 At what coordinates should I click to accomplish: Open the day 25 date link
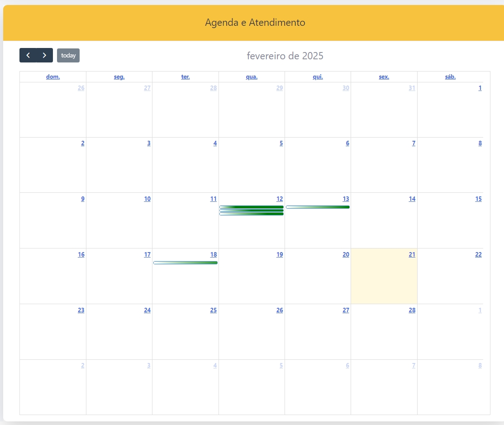[x=213, y=310]
